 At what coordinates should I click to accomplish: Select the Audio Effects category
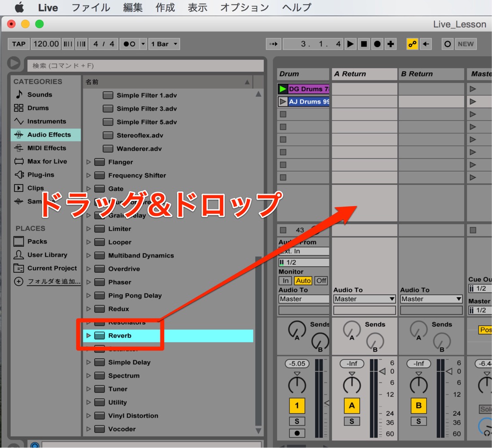(x=46, y=135)
